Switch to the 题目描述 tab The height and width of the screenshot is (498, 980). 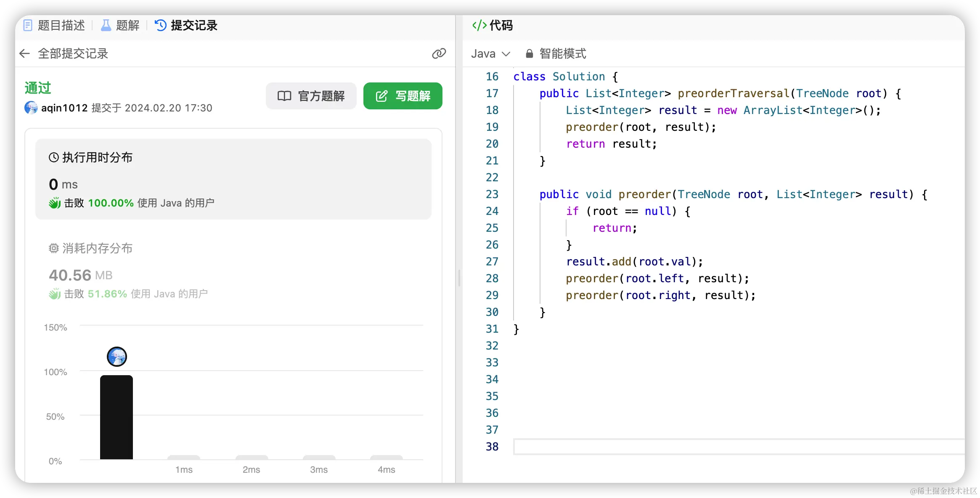61,25
